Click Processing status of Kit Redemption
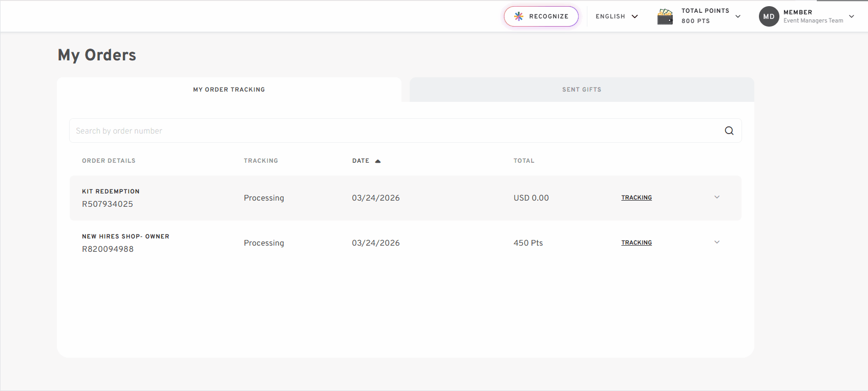868x391 pixels. [264, 198]
